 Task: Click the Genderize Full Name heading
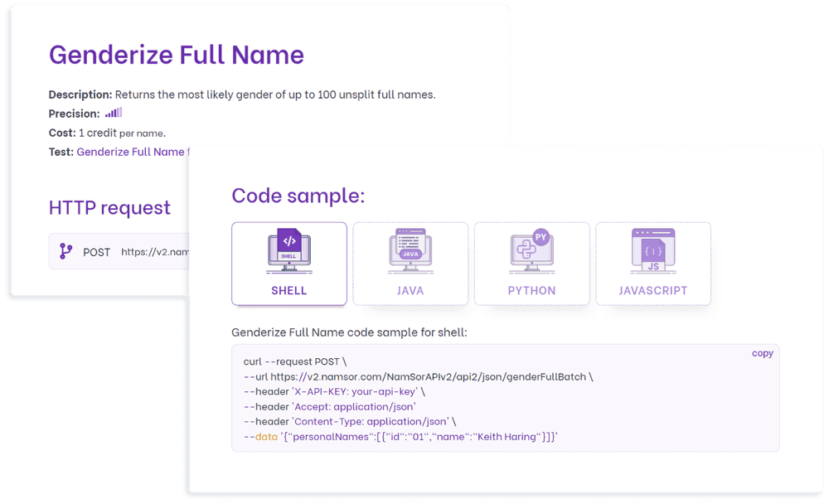pos(176,55)
